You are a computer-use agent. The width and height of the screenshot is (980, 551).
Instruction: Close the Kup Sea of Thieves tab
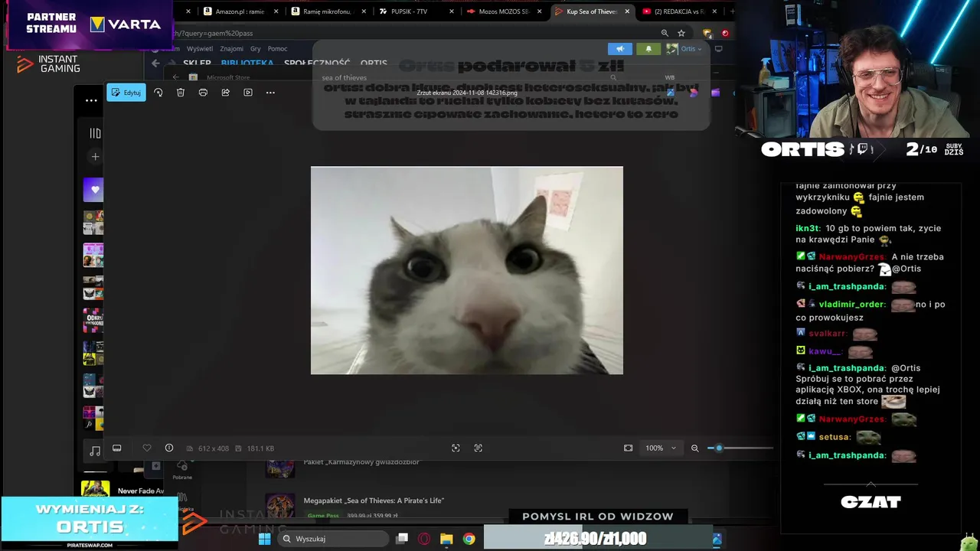point(628,11)
